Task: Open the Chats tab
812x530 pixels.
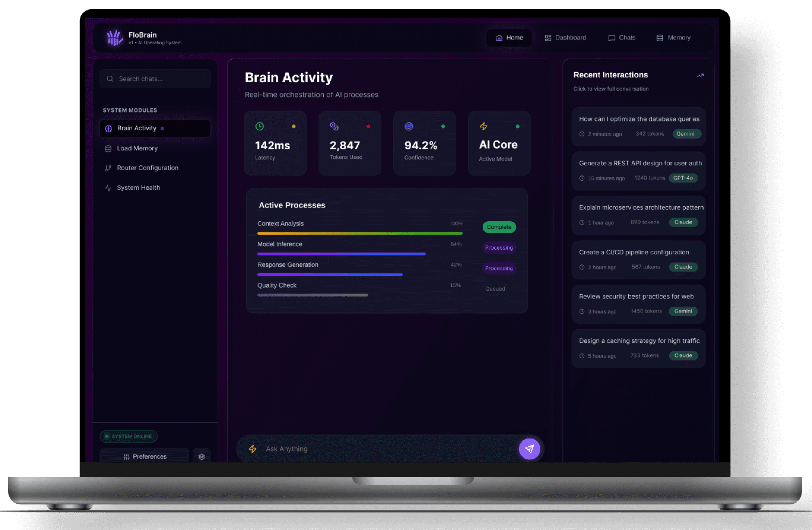Action: click(622, 38)
